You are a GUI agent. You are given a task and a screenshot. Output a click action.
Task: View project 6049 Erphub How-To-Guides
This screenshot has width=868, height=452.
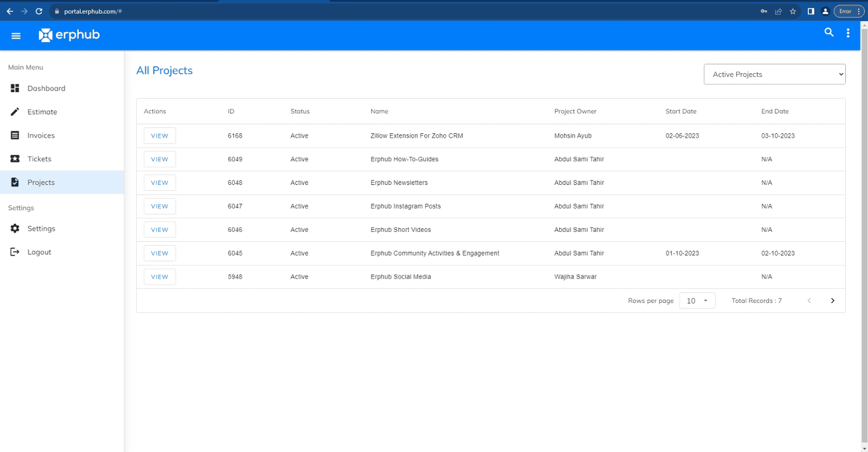[159, 159]
